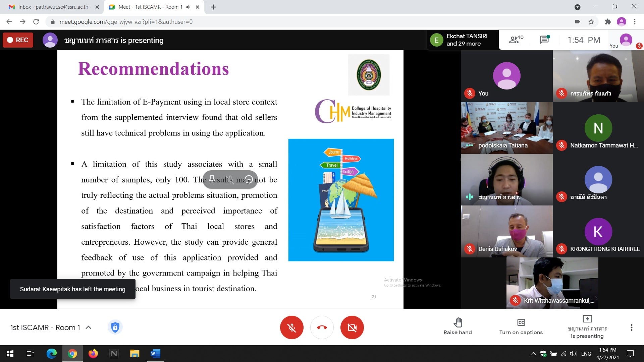Image resolution: width=644 pixels, height=362 pixels.
Task: Open the Chrome extensions puzzle icon
Action: (608, 22)
